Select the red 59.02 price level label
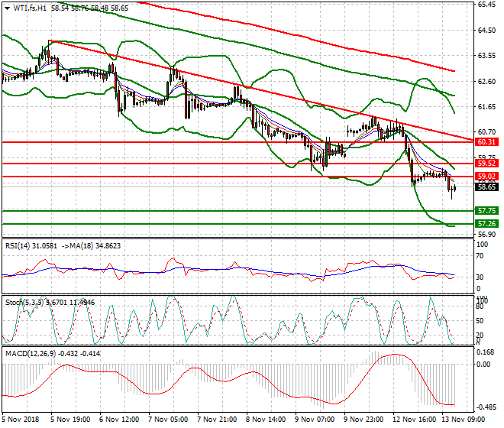504x428 pixels. click(x=486, y=177)
